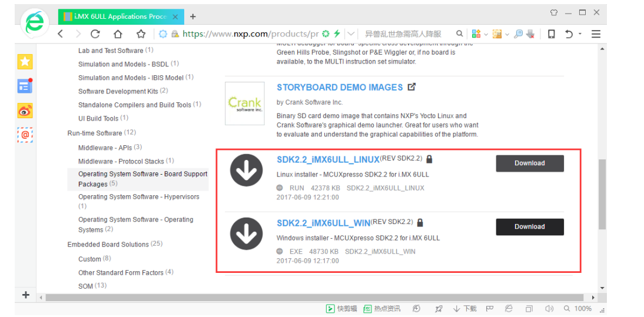The width and height of the screenshot is (644, 317).
Task: Click Embedded Board Solutions category
Action: 115,244
